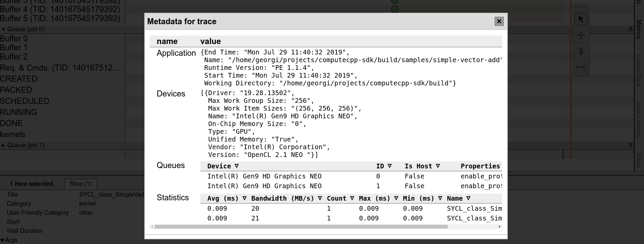Close the Queue (pid 1) process track
The image size is (644, 244).
(630, 145)
